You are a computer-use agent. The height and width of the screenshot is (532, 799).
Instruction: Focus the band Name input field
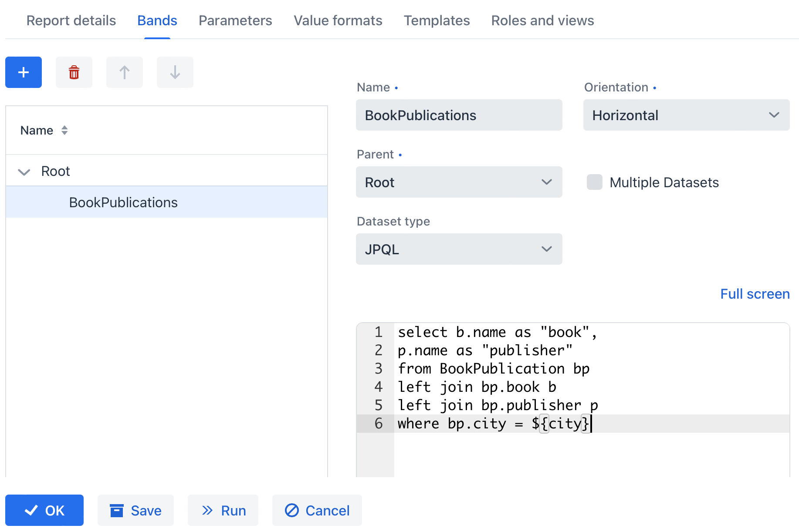coord(459,115)
